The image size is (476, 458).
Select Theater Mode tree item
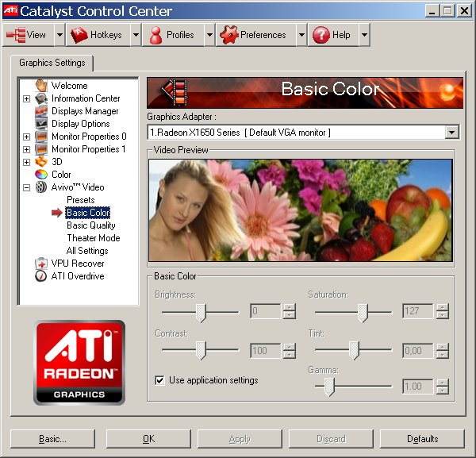tap(94, 238)
